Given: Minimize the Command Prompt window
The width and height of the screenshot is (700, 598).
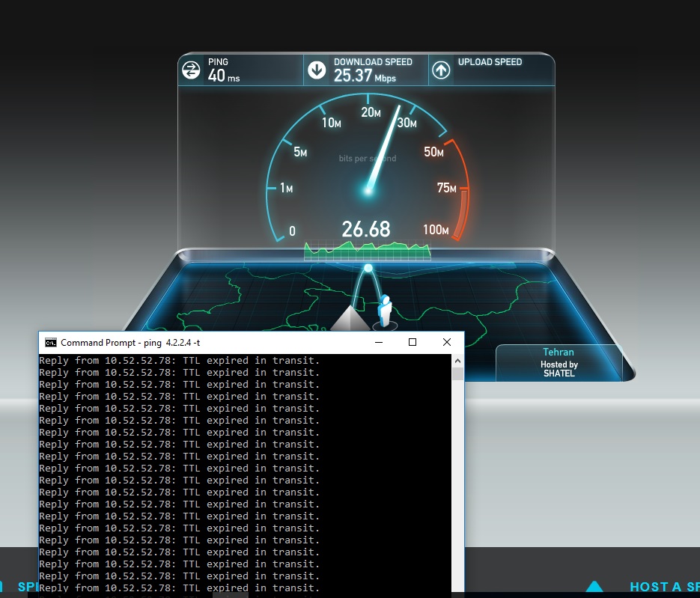Looking at the screenshot, I should (x=378, y=343).
